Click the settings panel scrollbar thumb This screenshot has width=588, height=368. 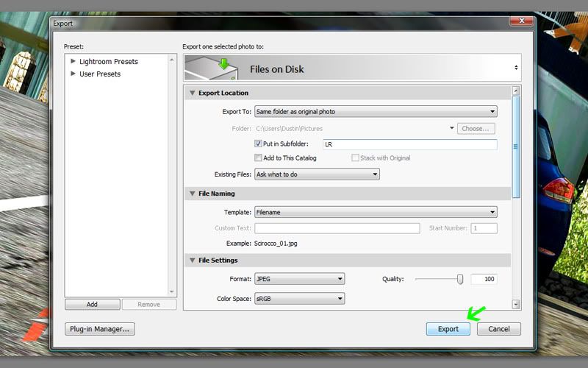516,146
